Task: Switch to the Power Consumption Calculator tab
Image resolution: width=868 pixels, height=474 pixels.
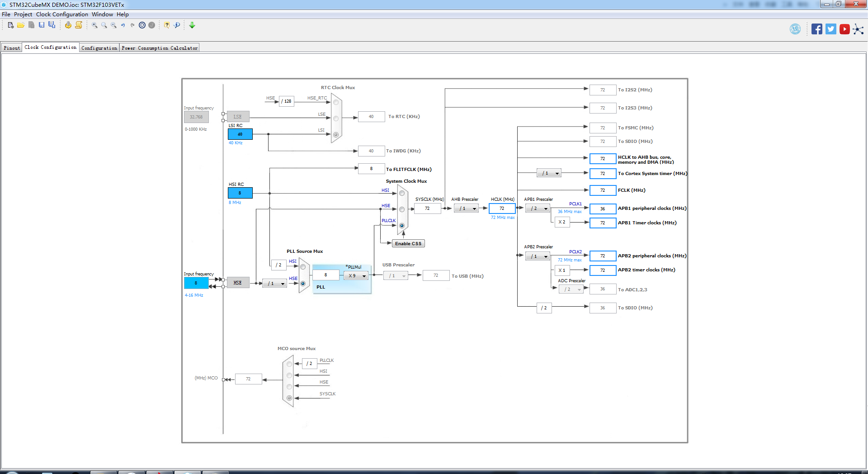Action: point(160,48)
